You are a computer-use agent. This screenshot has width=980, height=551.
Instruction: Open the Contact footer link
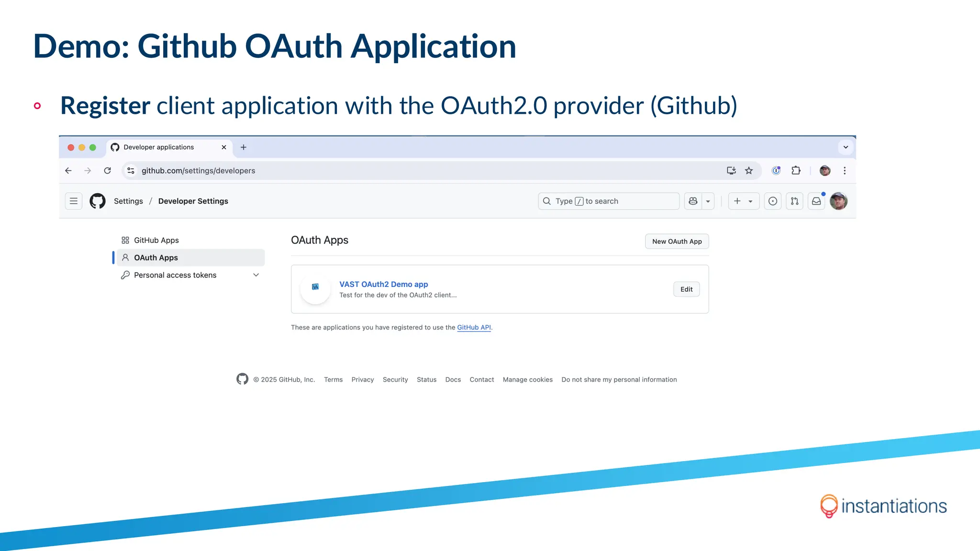[482, 380]
